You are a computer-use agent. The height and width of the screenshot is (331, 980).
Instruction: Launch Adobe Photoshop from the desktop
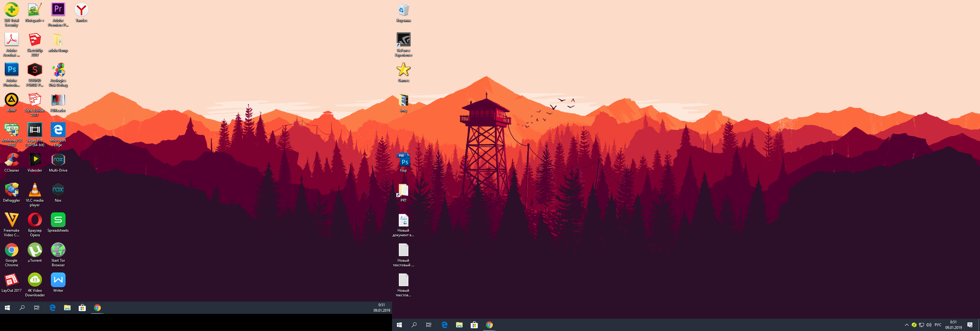click(11, 75)
